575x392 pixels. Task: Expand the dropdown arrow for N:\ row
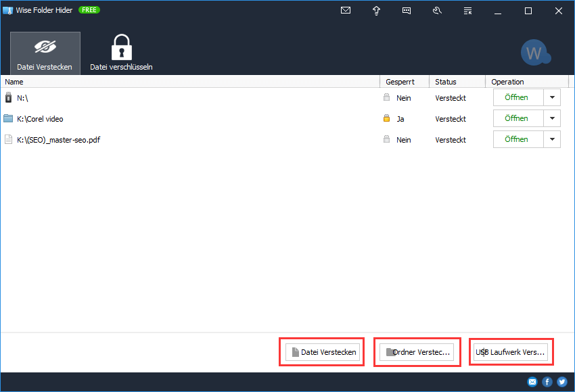(x=552, y=97)
